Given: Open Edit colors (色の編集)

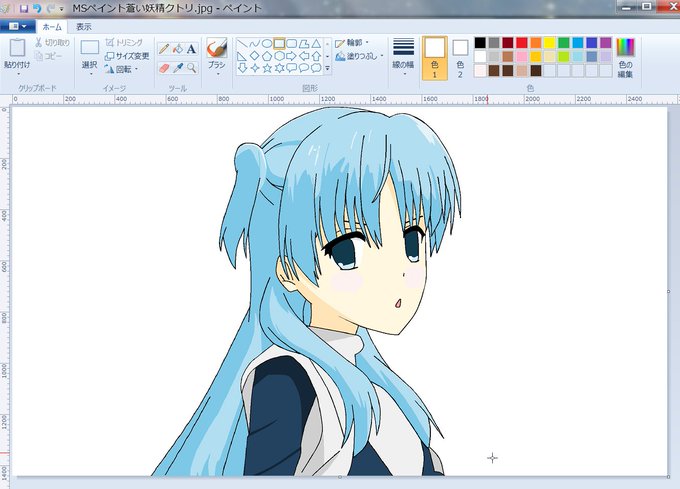Looking at the screenshot, I should click(x=625, y=58).
